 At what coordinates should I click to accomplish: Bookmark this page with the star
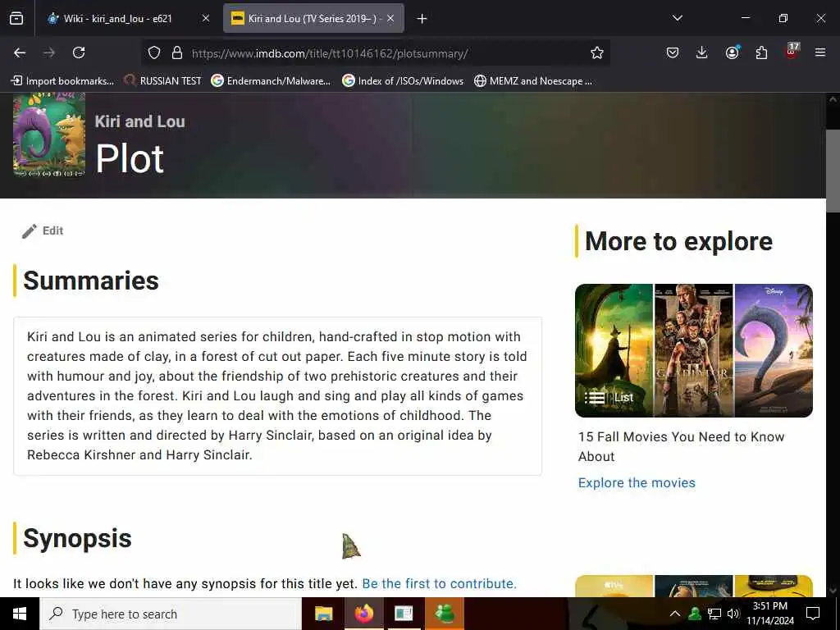coord(597,52)
